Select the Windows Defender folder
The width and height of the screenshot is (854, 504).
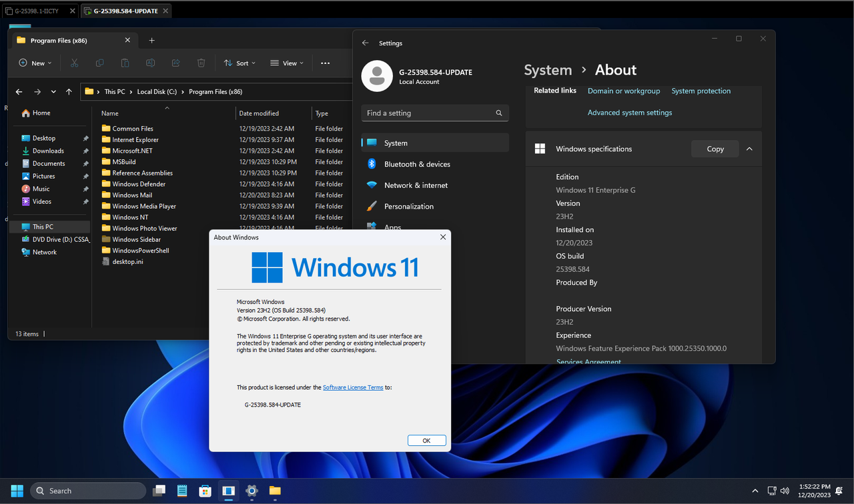pyautogui.click(x=139, y=184)
